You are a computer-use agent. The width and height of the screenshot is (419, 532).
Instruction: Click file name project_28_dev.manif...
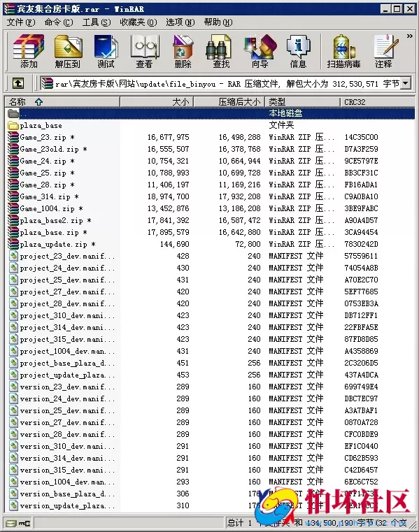pyautogui.click(x=67, y=304)
